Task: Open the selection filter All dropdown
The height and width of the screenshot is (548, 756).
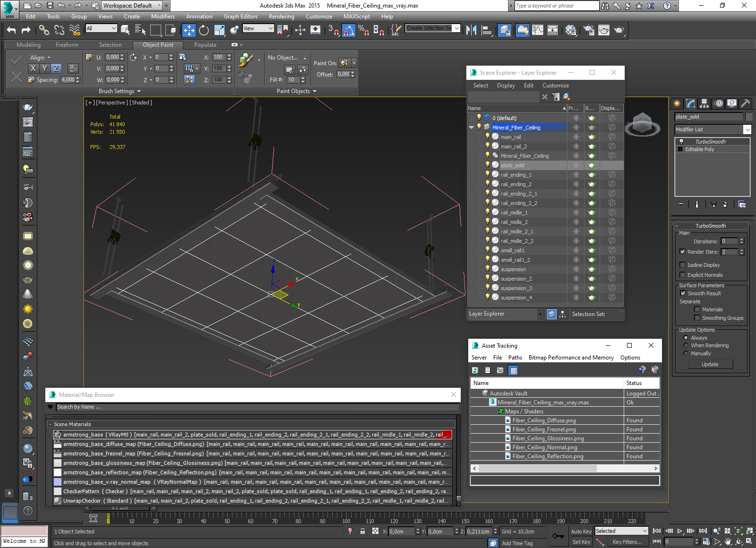Action: coord(101,28)
